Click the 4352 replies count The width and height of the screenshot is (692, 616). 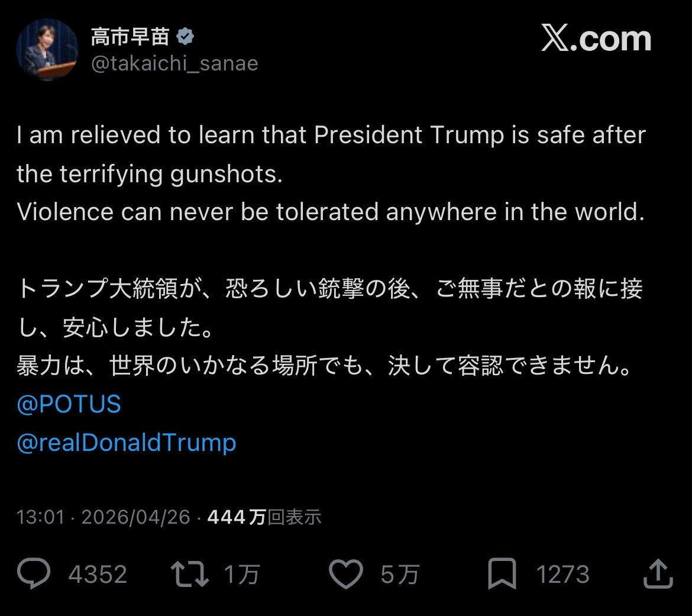98,575
